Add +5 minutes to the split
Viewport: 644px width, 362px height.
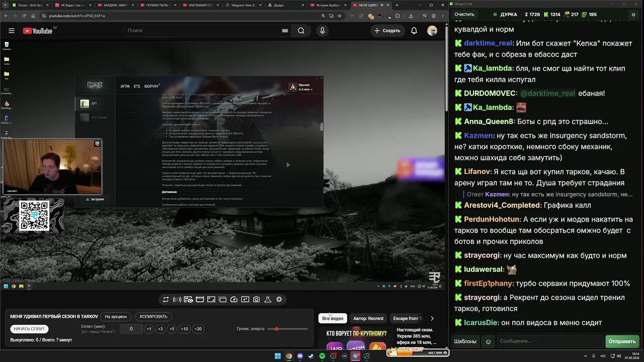[172, 329]
